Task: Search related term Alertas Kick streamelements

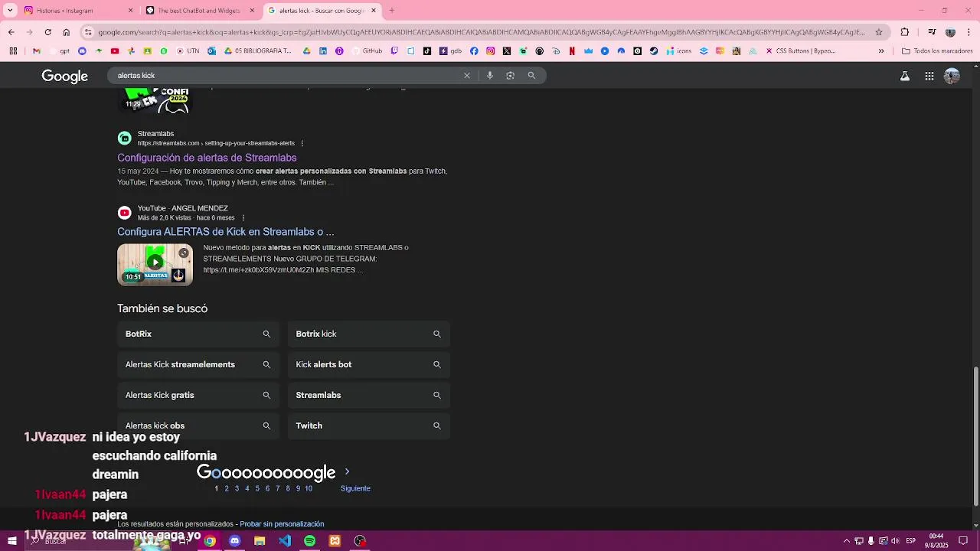Action: click(x=198, y=364)
